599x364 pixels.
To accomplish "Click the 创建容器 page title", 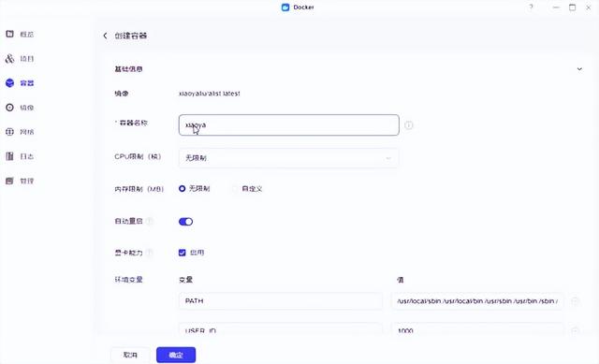I will (131, 36).
